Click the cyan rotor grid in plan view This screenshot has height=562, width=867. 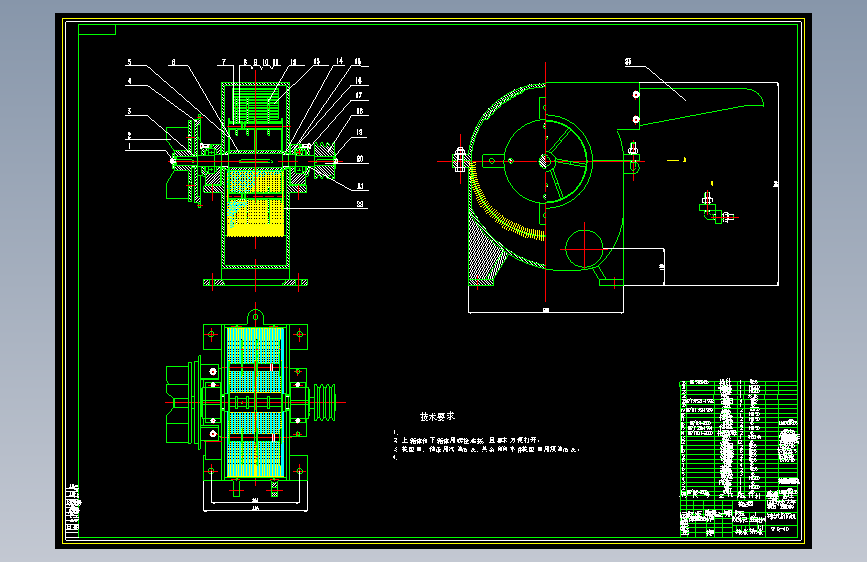click(x=255, y=402)
